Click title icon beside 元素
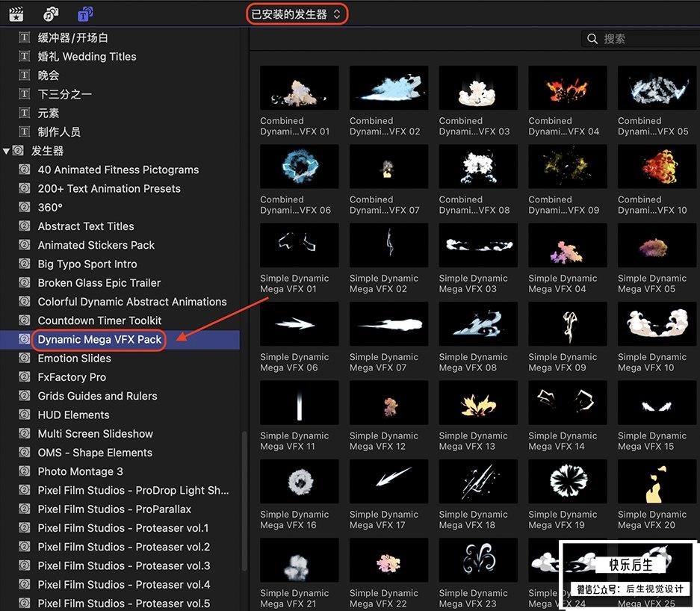 pyautogui.click(x=25, y=113)
